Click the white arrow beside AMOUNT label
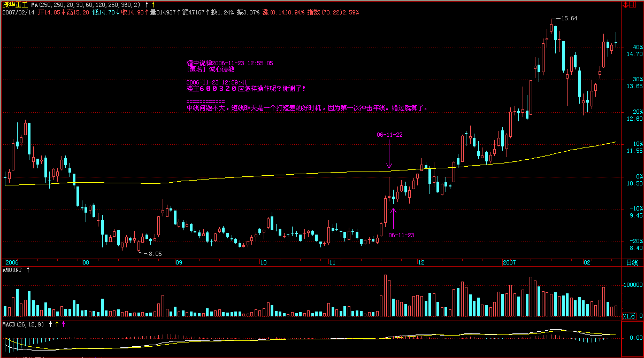Image resolution: width=644 pixels, height=358 pixels. point(28,270)
